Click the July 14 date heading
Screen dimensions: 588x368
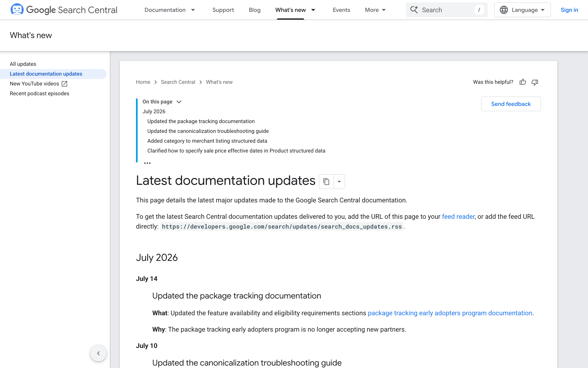point(147,279)
